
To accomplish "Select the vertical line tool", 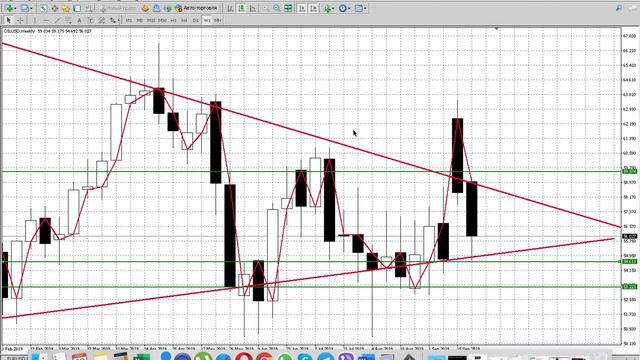I will point(35,20).
